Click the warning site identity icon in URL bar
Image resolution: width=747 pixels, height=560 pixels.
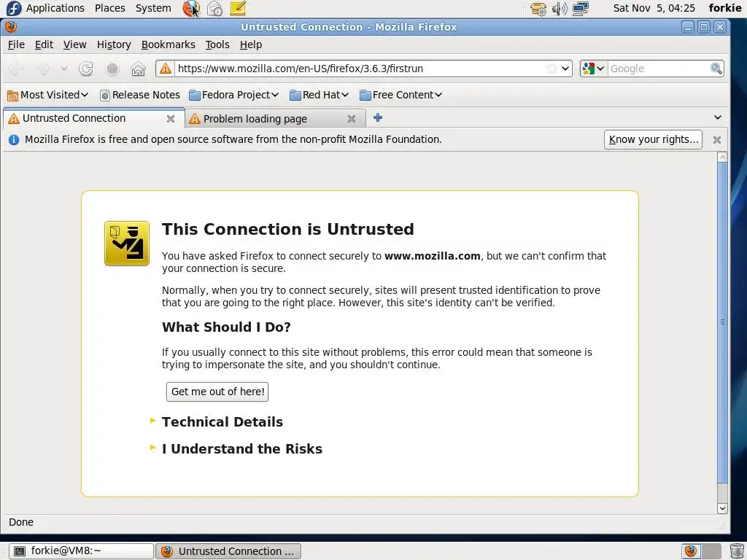[x=166, y=69]
